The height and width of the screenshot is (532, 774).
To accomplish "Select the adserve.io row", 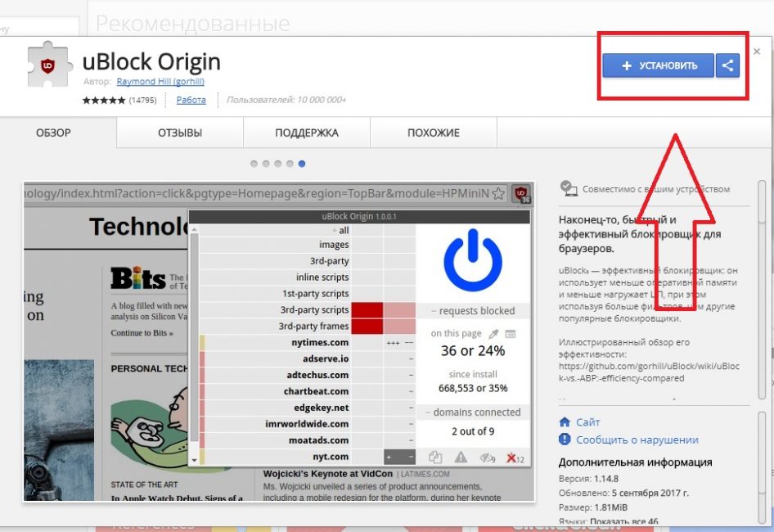I will pyautogui.click(x=307, y=358).
